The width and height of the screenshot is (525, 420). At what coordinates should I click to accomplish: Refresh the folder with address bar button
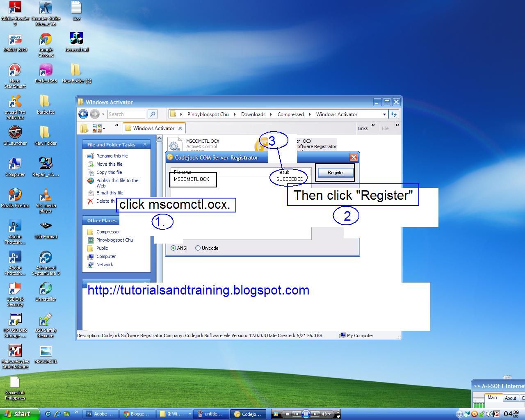click(x=394, y=114)
